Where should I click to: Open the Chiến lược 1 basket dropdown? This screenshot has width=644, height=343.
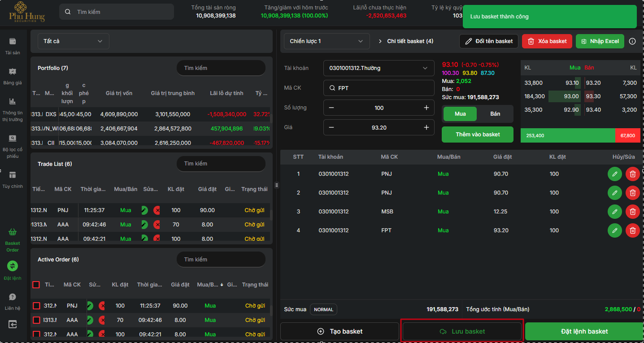pos(326,41)
